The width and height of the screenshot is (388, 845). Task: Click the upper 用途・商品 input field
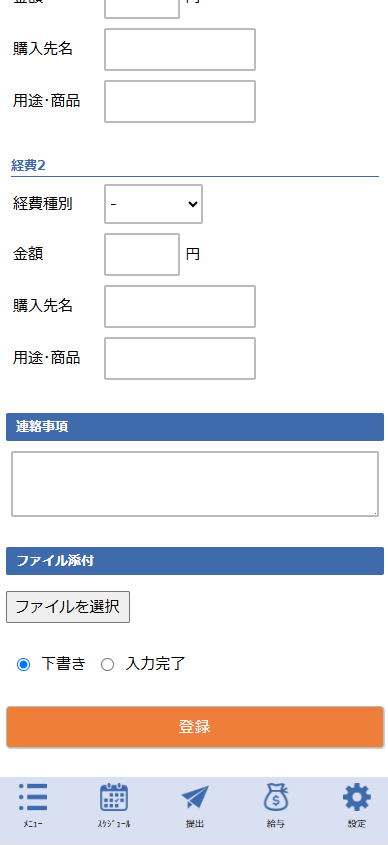[x=180, y=101]
